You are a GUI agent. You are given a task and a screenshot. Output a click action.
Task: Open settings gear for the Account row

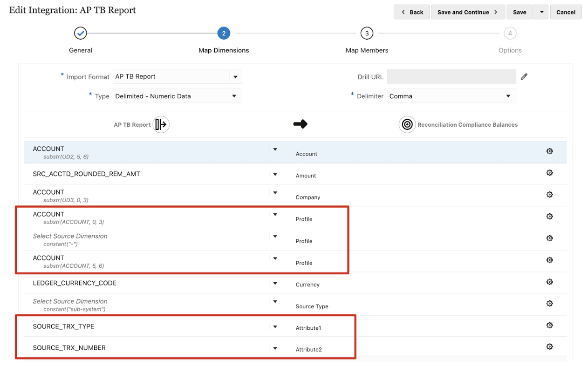coord(549,151)
